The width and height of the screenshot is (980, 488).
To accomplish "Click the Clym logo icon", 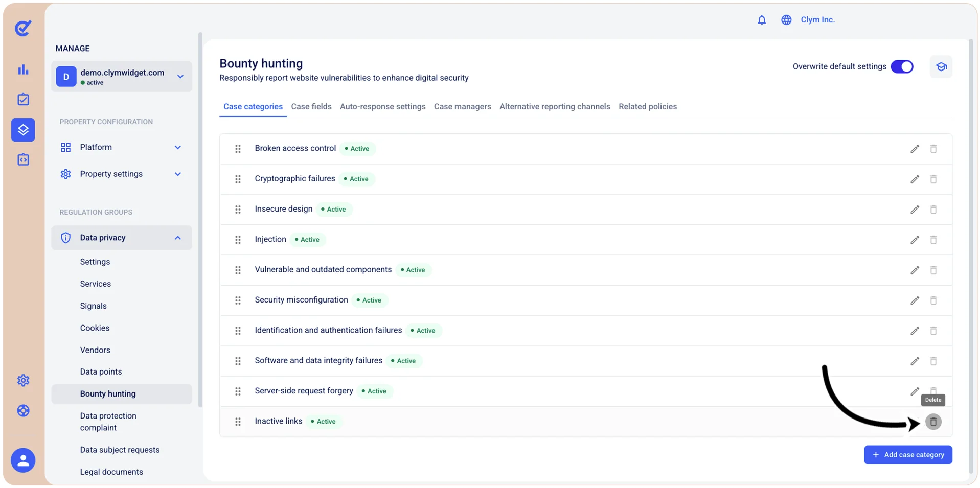I will pyautogui.click(x=23, y=28).
